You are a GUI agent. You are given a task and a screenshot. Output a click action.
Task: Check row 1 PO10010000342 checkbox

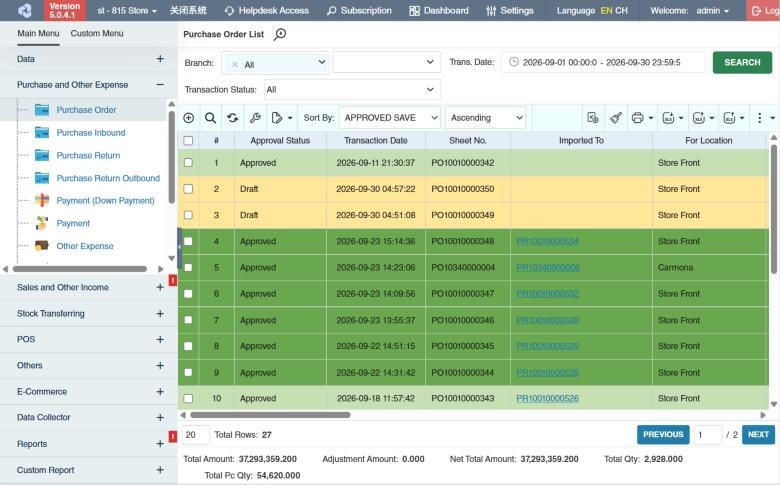[x=188, y=163]
